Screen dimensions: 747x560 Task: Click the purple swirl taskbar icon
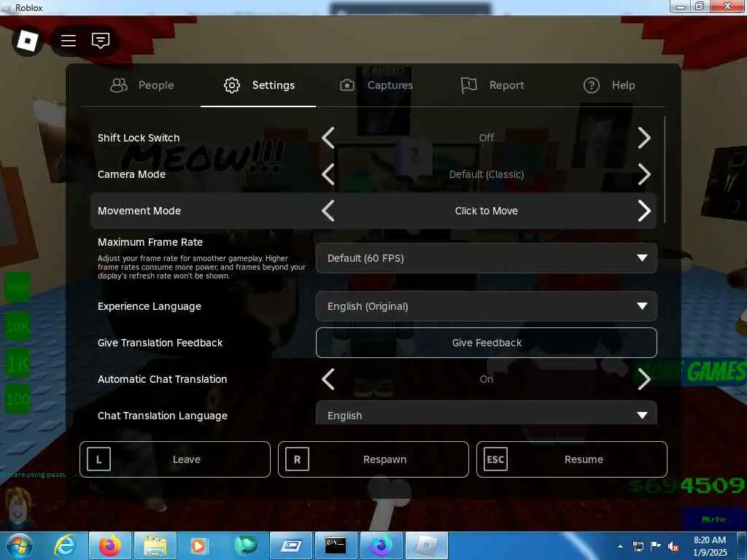(x=381, y=545)
